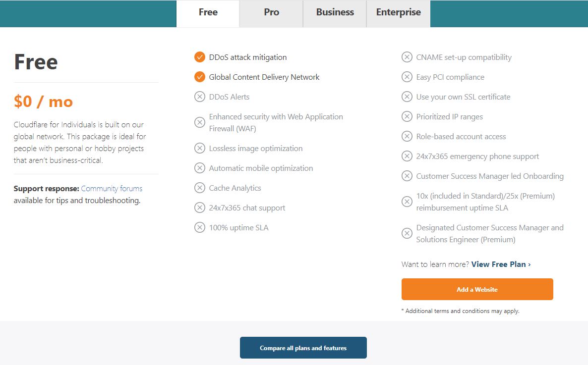Click the X icon beside Prioritized IP ranges
The image size is (588, 365).
coord(407,117)
